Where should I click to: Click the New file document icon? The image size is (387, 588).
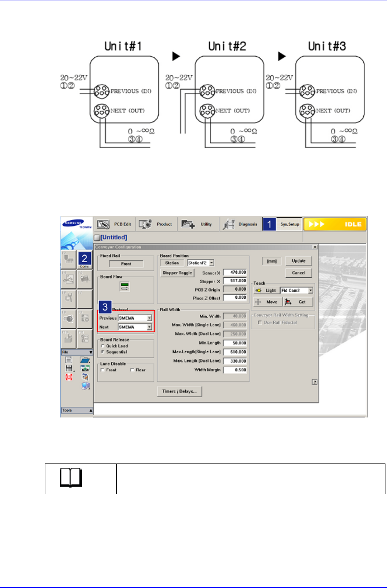(69, 360)
